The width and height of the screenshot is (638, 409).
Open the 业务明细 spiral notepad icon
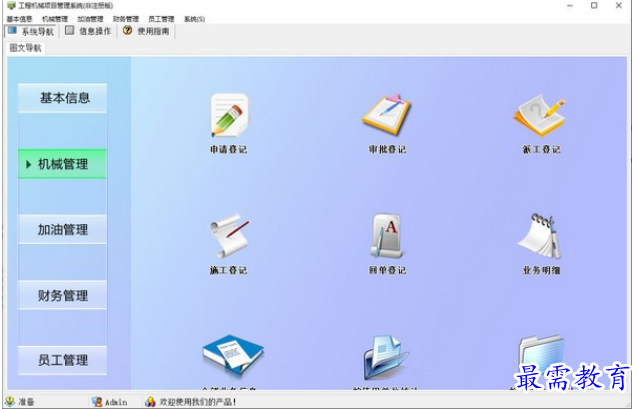[x=541, y=236]
